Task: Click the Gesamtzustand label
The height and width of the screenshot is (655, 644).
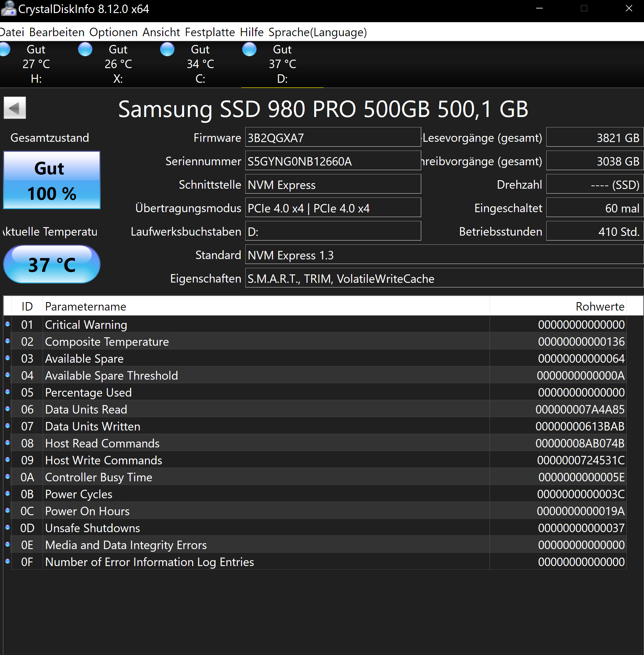Action: point(50,138)
